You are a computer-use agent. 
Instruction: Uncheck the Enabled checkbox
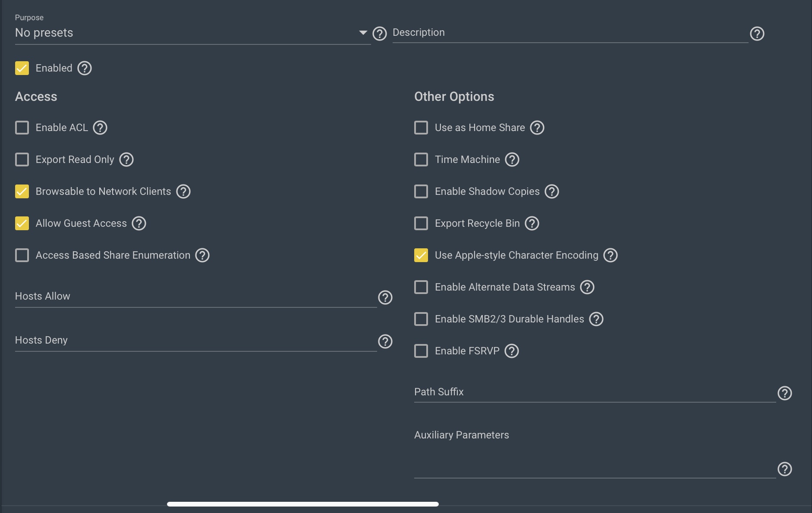click(22, 68)
